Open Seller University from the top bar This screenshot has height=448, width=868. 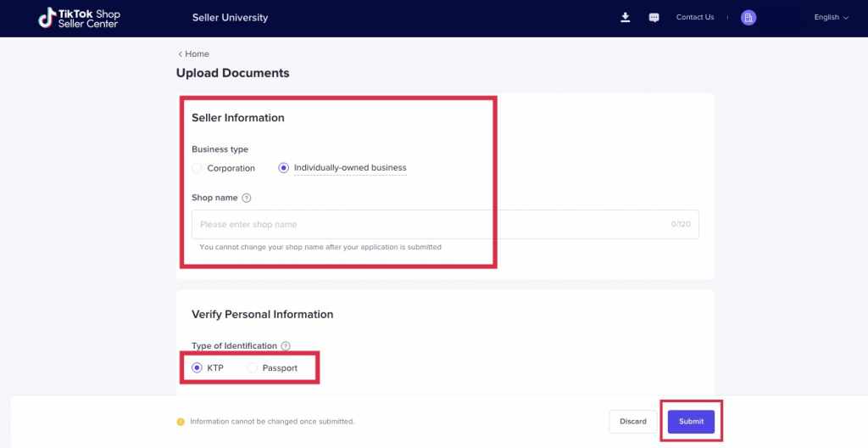click(x=230, y=18)
